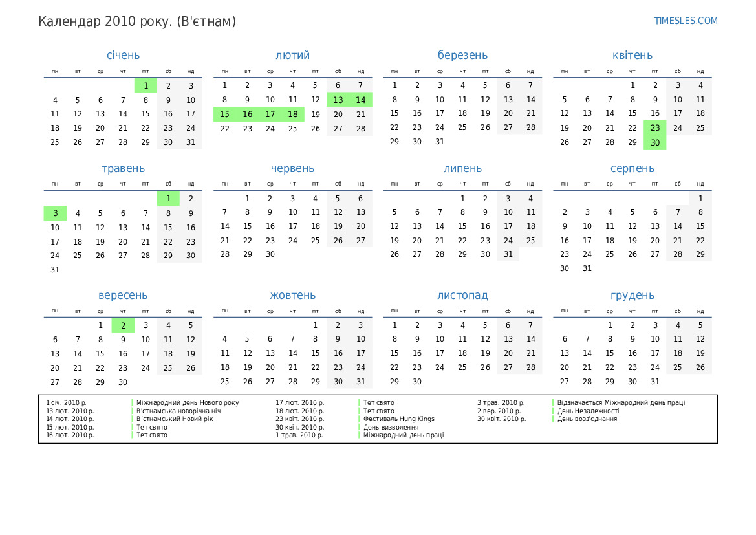756x535 pixels.
Task: Click highlighted February 15 in лютий
Action: coord(224,115)
